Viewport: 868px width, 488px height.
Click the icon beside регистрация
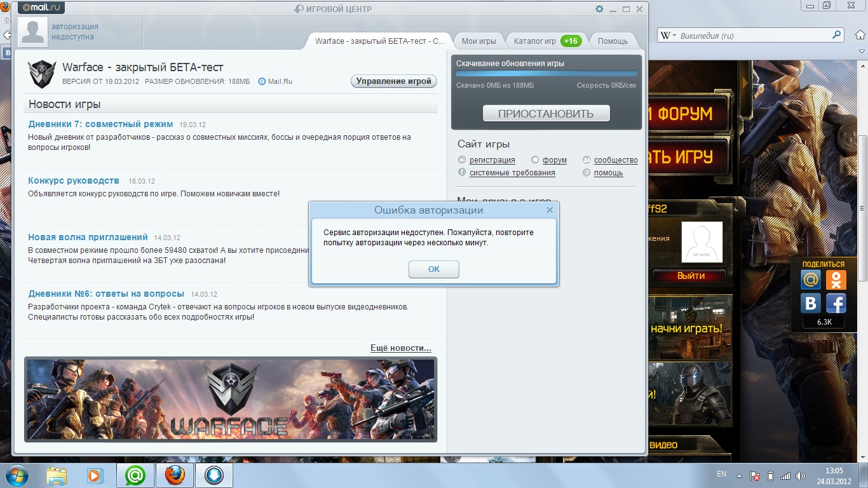(x=463, y=160)
